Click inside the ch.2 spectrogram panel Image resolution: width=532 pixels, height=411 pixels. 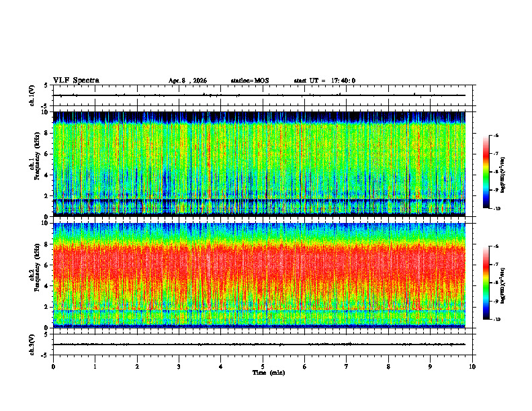(x=259, y=275)
